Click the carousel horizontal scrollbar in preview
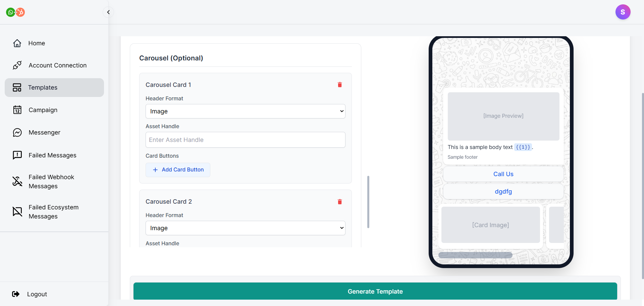Image resolution: width=644 pixels, height=306 pixels. [x=475, y=255]
